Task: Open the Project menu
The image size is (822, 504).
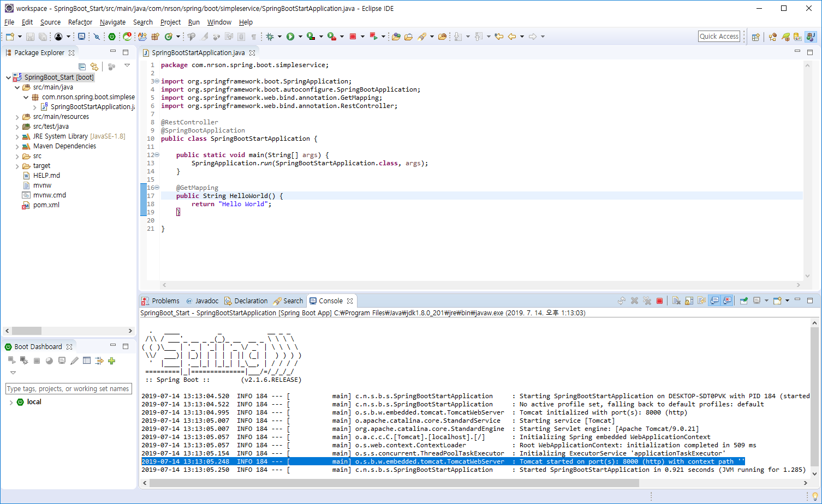Action: coord(170,22)
